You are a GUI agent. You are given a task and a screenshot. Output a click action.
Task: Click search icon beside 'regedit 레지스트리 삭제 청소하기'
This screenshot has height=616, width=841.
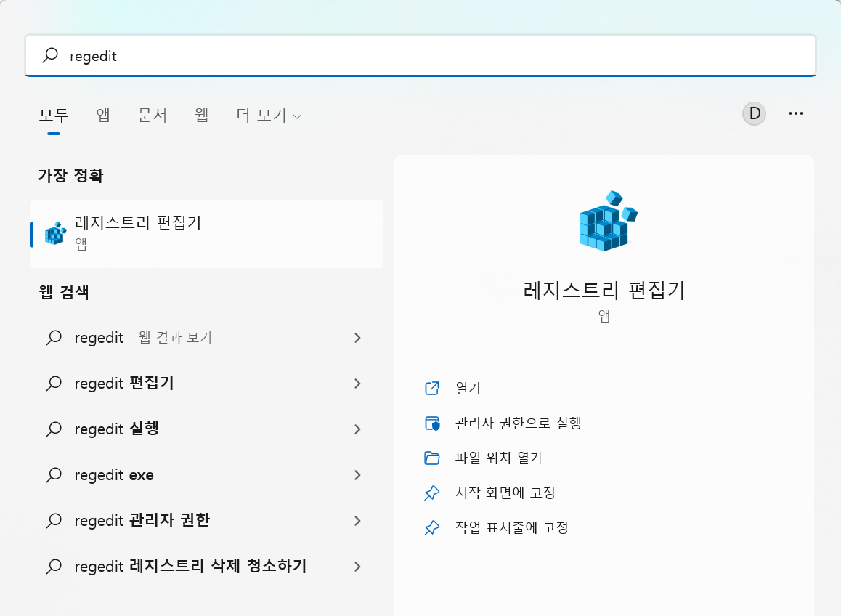(x=54, y=566)
